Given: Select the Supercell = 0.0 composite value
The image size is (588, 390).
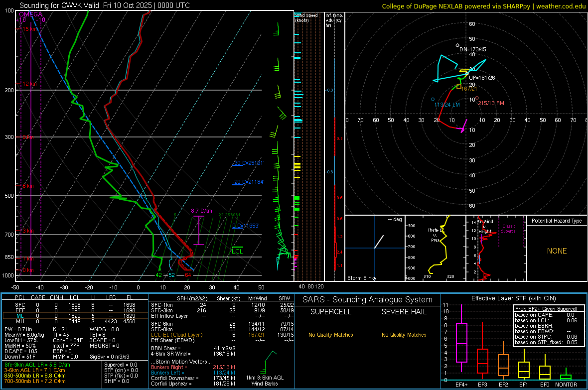Looking at the screenshot, I should pos(121,365).
